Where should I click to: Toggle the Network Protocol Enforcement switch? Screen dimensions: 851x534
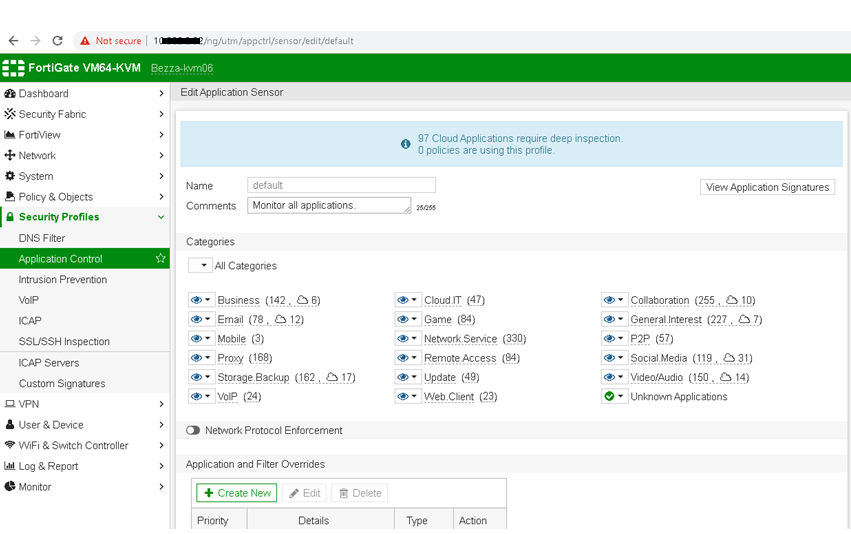tap(193, 431)
